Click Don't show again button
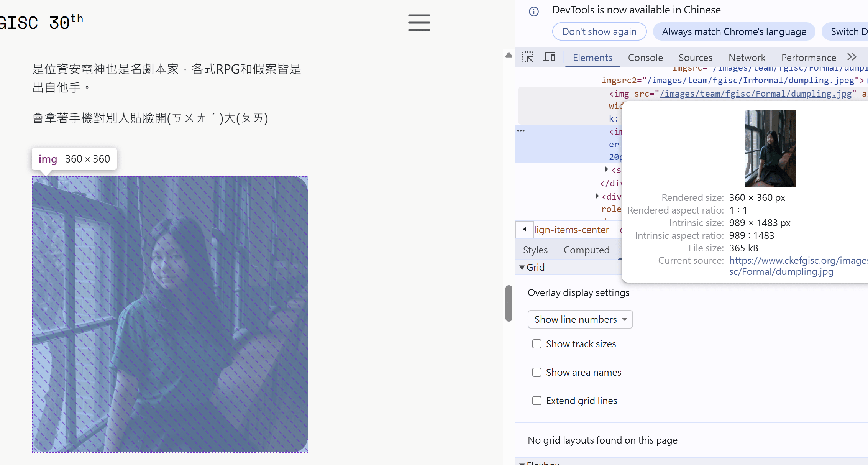Viewport: 868px width, 465px height. click(599, 31)
